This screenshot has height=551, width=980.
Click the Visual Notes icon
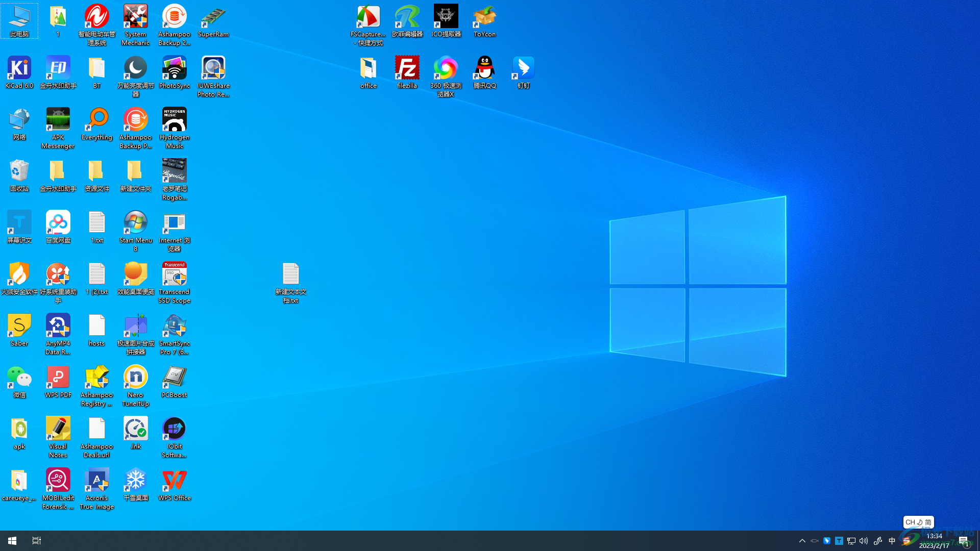[58, 437]
